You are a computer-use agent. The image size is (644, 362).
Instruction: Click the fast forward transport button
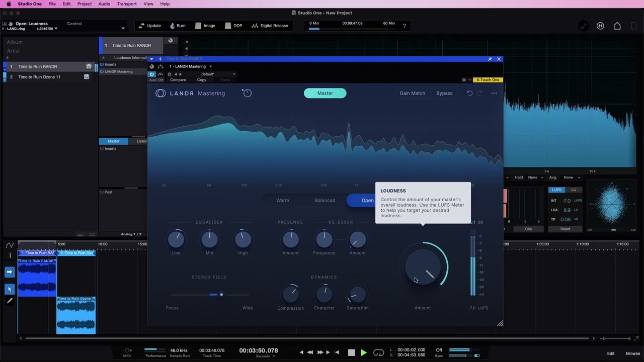click(320, 352)
